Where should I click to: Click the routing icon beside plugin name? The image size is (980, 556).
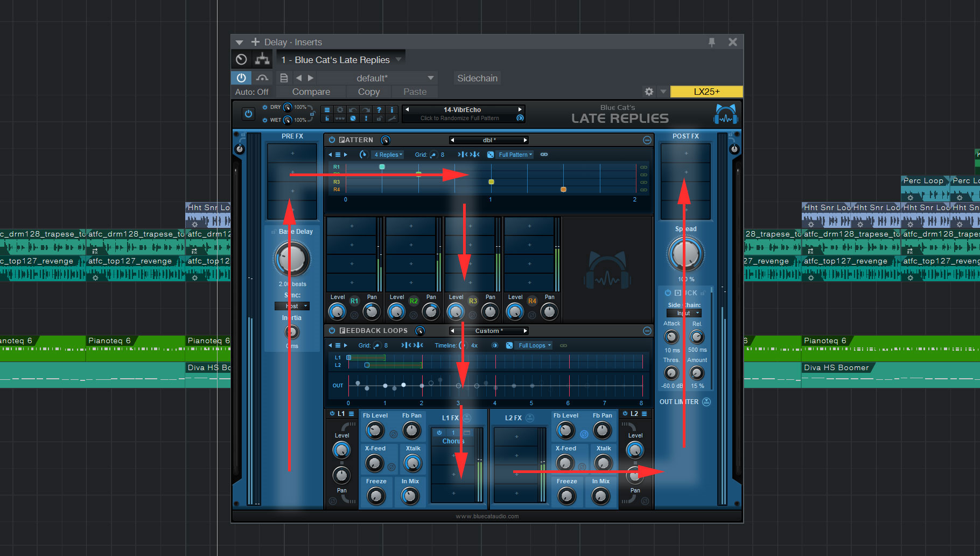(262, 59)
